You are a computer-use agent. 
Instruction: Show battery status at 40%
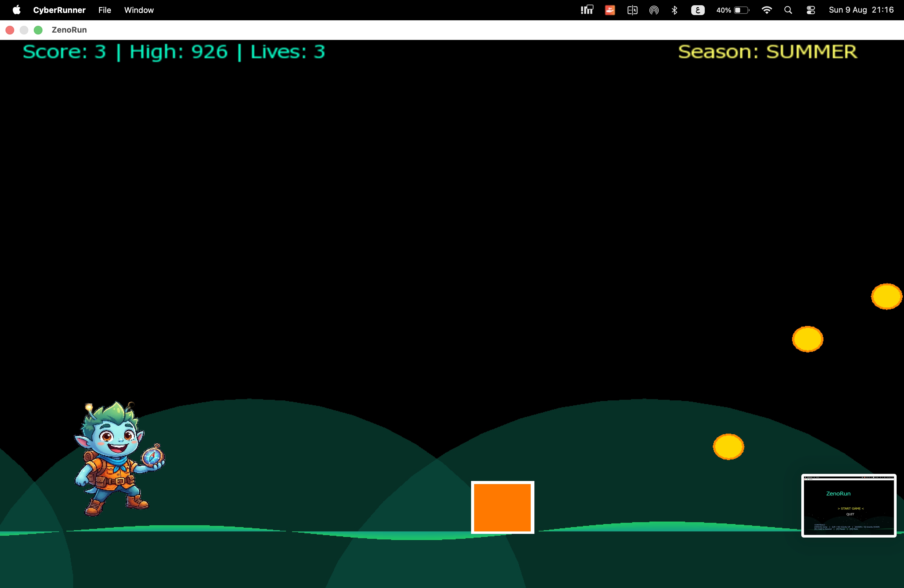point(733,10)
